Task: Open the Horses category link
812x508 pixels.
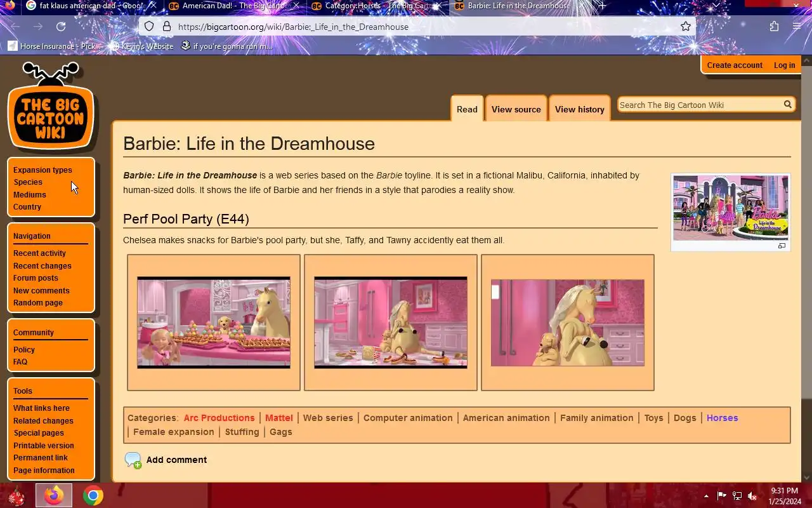Action: point(723,418)
